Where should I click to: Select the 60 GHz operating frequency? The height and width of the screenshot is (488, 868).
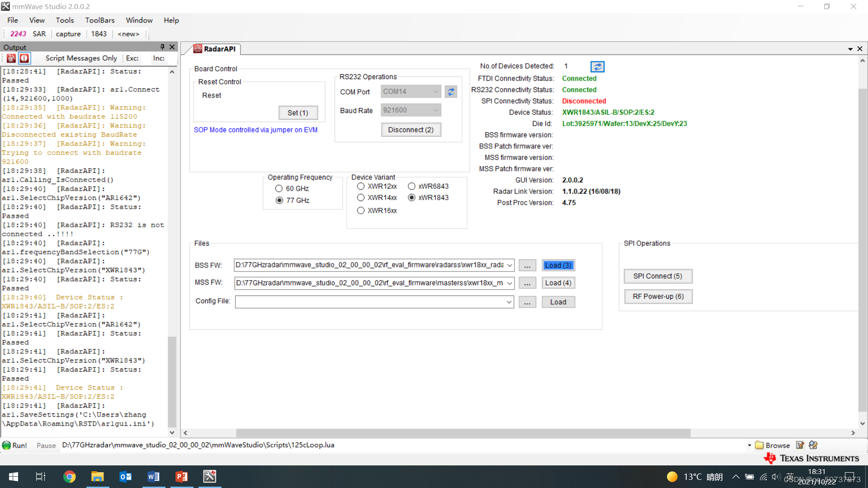(x=279, y=188)
